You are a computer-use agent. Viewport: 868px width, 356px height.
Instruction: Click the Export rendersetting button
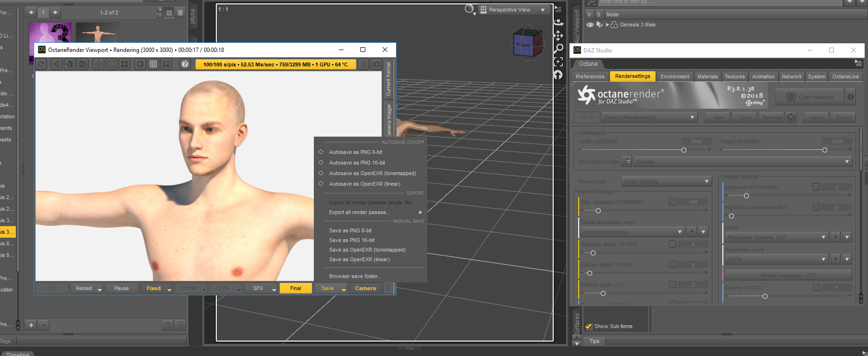843,117
